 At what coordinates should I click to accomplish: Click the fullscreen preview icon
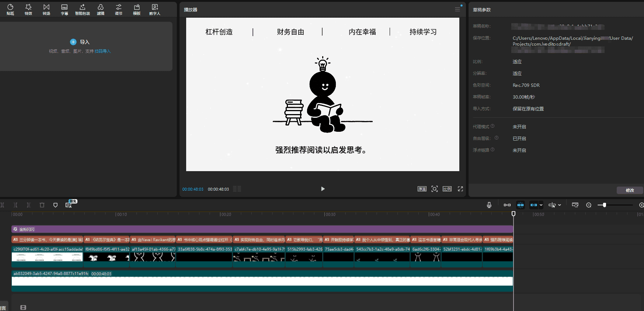[460, 189]
